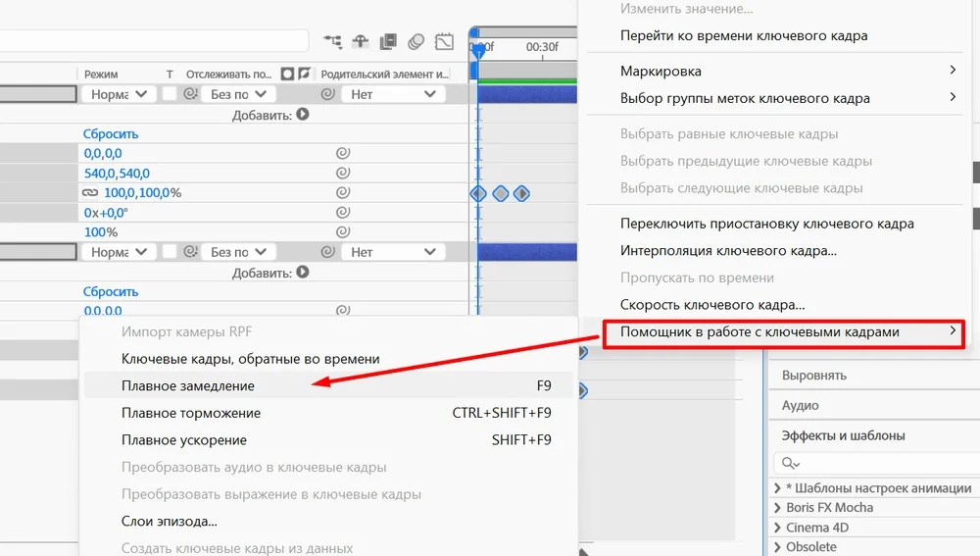Open the Эффекты и шаблоны panel
The width and height of the screenshot is (980, 556).
843,435
